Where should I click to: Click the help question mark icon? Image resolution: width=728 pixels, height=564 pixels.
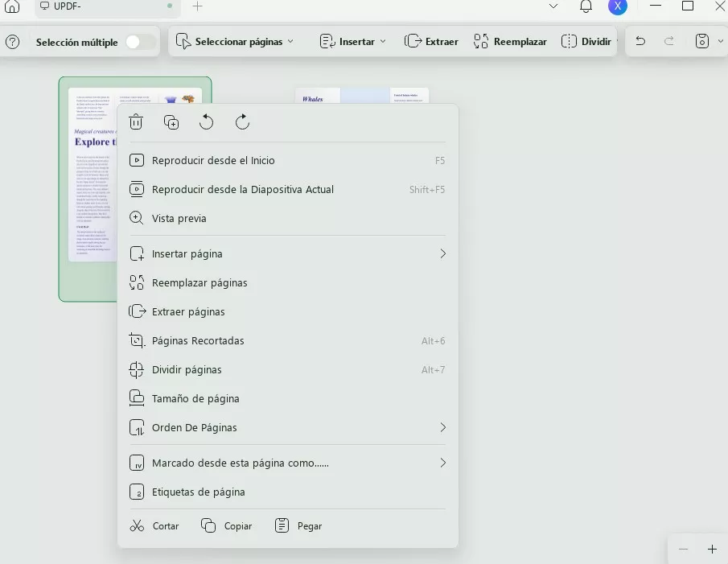point(13,42)
